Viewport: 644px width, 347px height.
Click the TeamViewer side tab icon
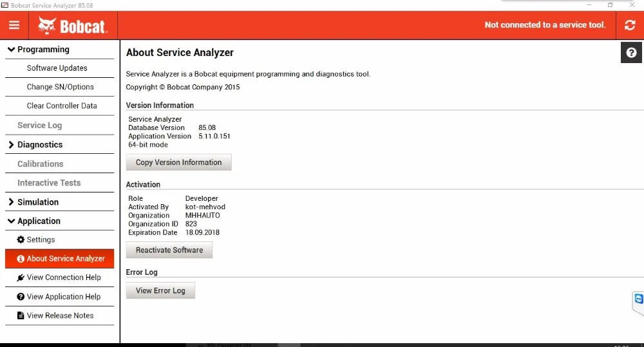[x=639, y=299]
